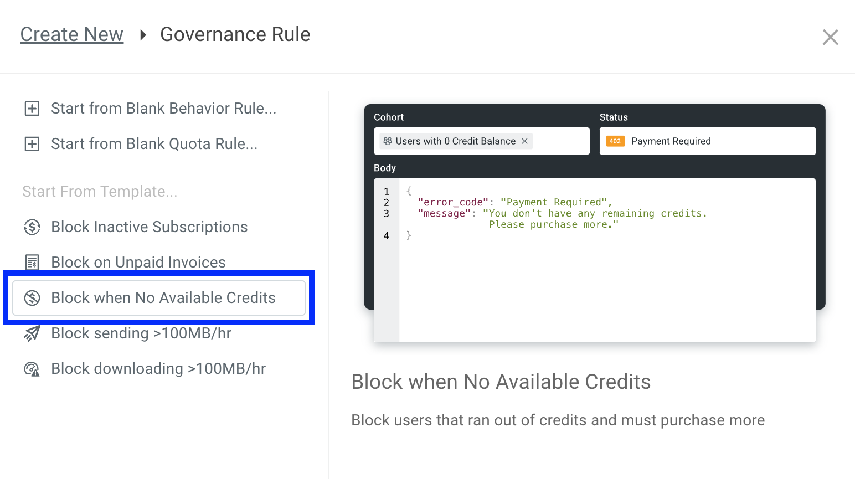Choose the Block on Unpaid Invoices template

point(138,262)
